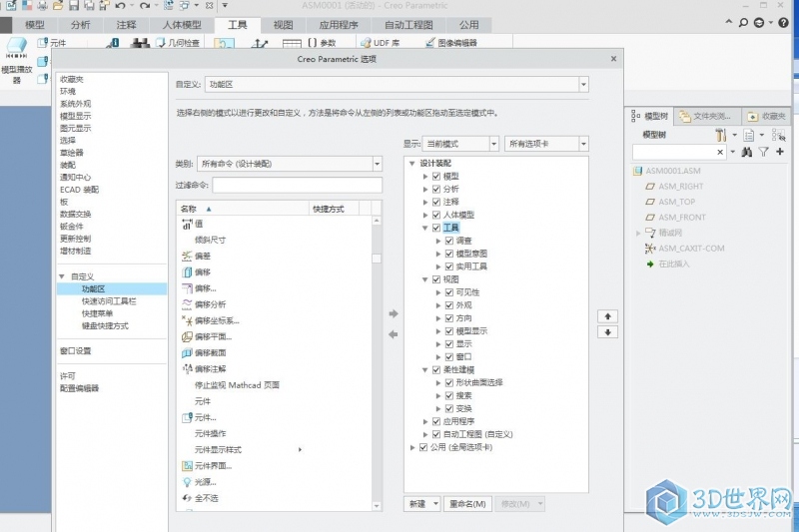
Task: Open the UDF 库 library tool
Action: click(x=381, y=43)
